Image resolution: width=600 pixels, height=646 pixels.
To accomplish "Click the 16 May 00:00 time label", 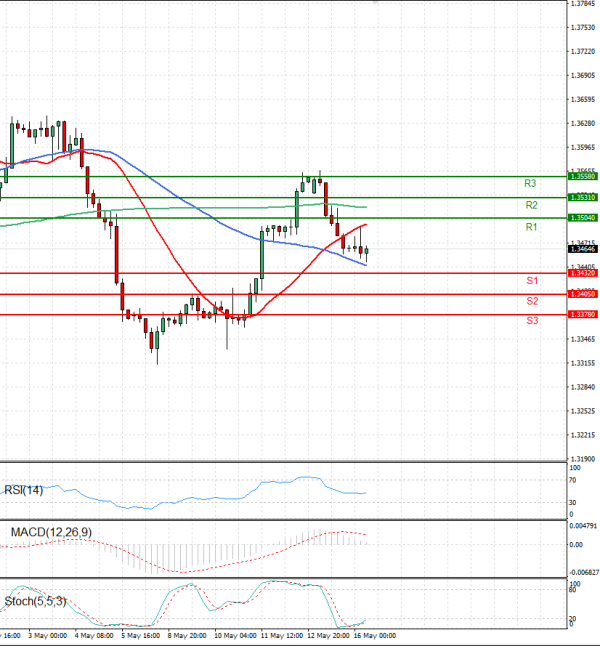I will [x=375, y=636].
